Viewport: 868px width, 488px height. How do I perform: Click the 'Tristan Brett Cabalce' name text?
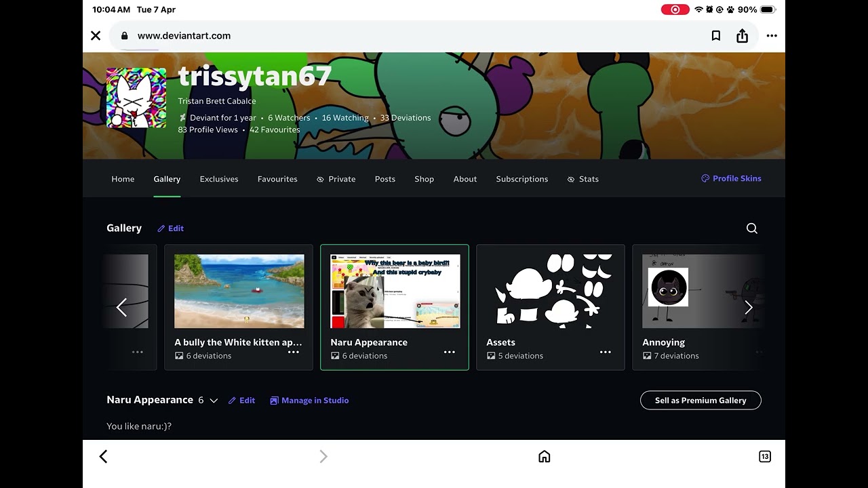coord(217,101)
